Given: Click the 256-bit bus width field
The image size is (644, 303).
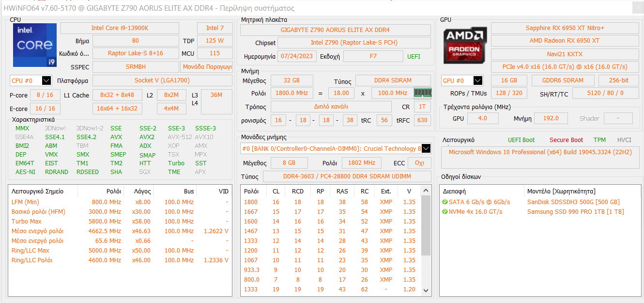Looking at the screenshot, I should point(619,80).
